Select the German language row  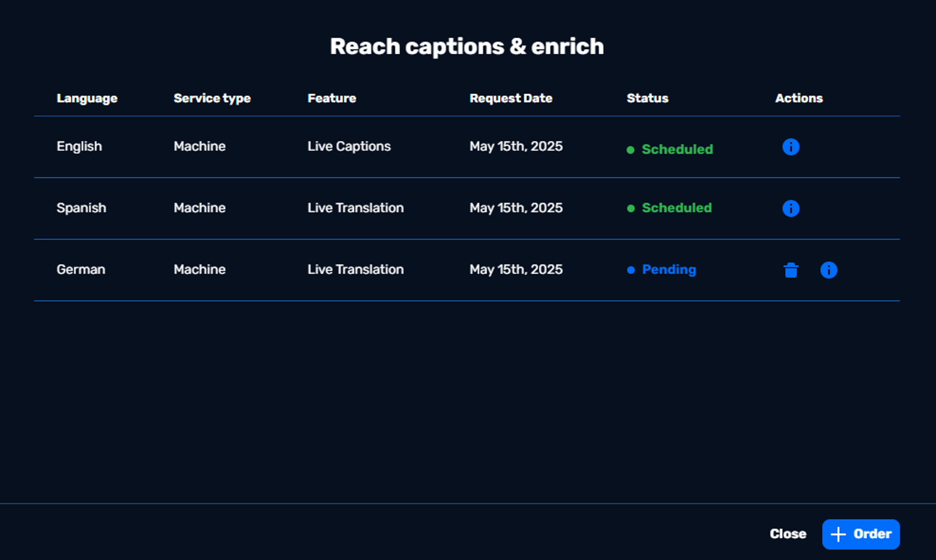[x=81, y=269]
